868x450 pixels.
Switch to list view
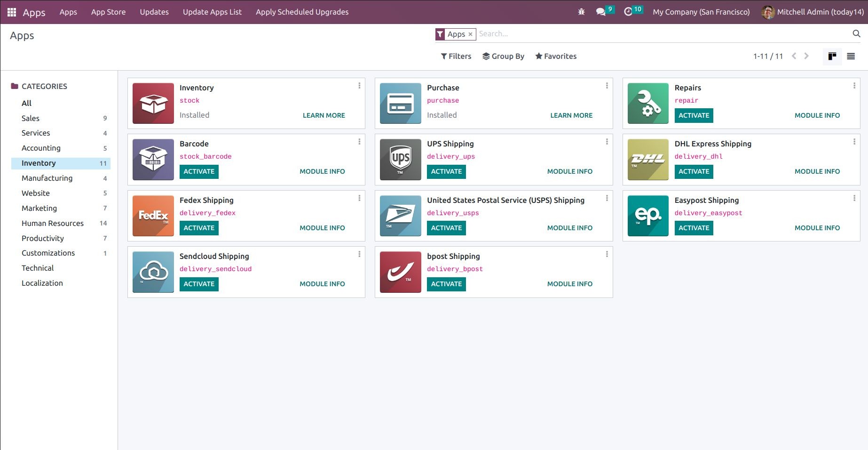click(851, 56)
